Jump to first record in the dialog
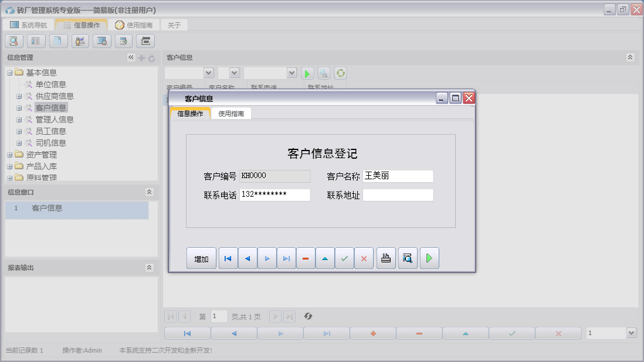The height and width of the screenshot is (362, 644). pos(228,258)
